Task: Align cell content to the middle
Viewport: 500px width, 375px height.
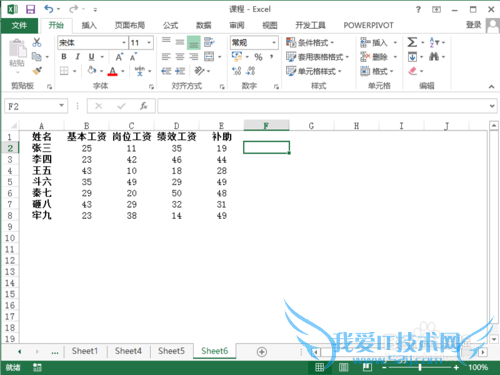Action: click(180, 42)
